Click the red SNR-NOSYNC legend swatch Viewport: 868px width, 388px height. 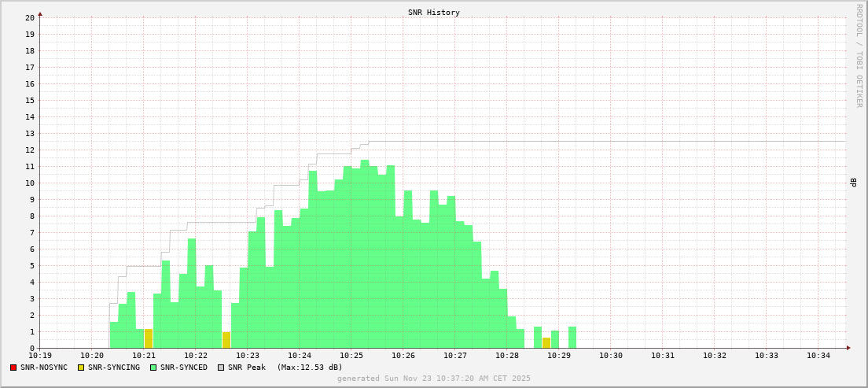pos(13,368)
